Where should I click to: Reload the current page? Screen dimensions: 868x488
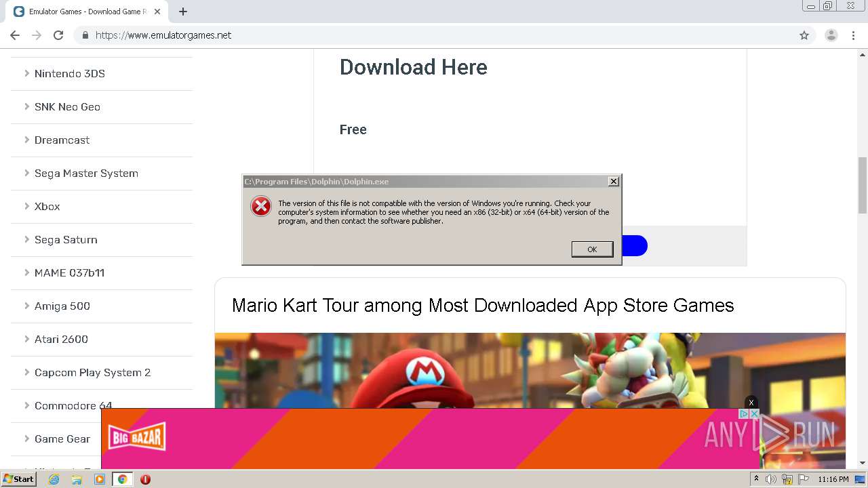tap(58, 35)
